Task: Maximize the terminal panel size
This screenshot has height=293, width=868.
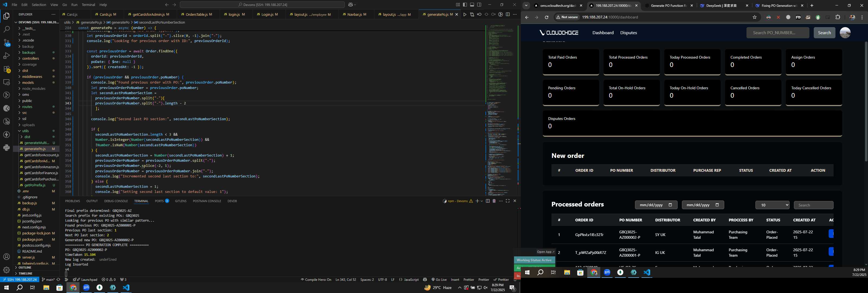Action: (x=508, y=201)
